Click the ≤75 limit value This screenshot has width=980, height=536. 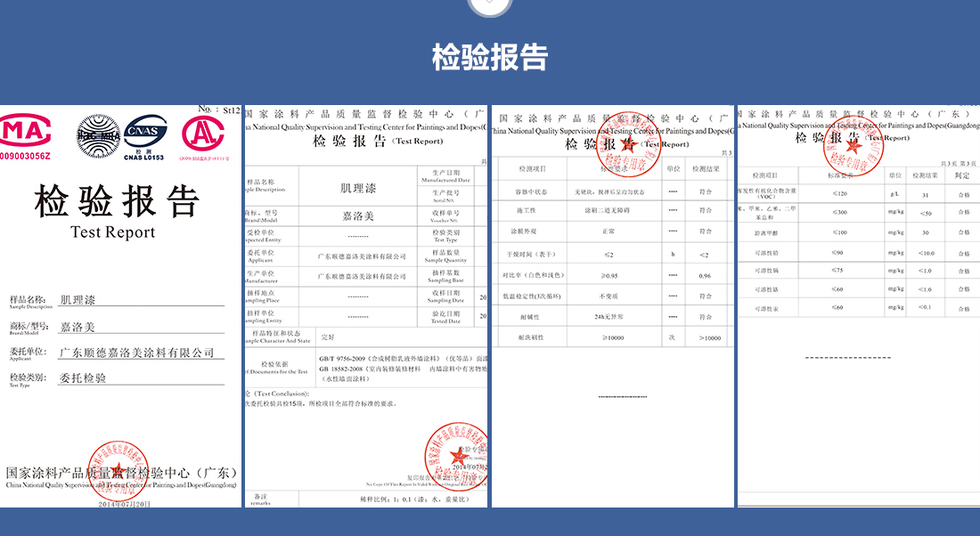pyautogui.click(x=837, y=270)
